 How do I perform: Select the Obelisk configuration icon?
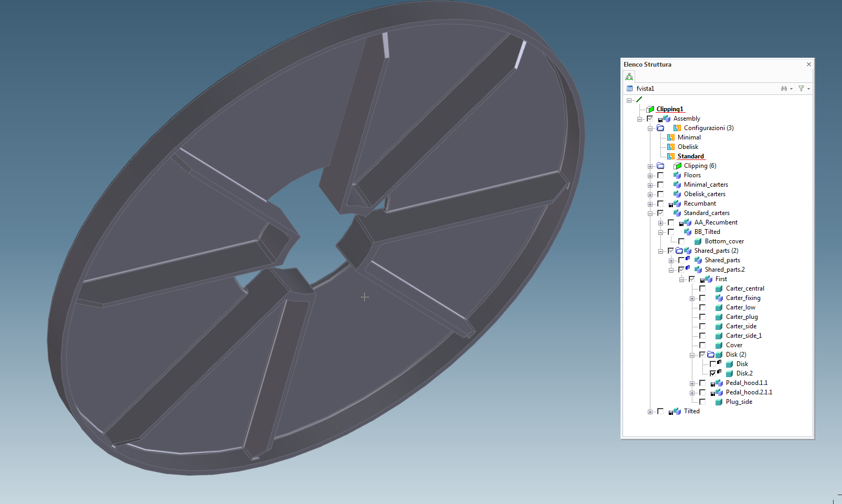[x=671, y=147]
